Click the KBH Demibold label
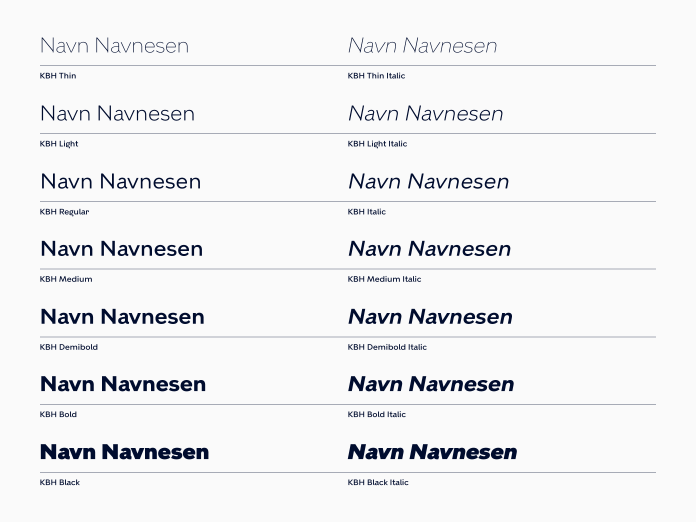The image size is (696, 522). (69, 347)
